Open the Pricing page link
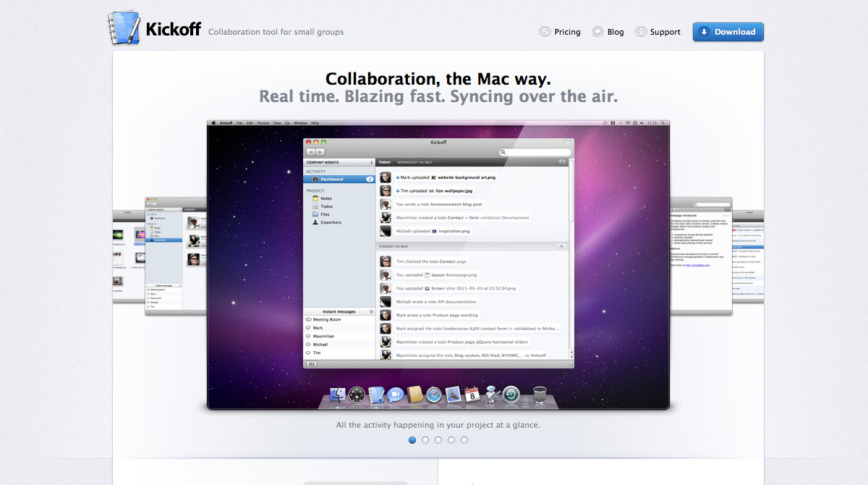This screenshot has width=868, height=485. pos(559,32)
